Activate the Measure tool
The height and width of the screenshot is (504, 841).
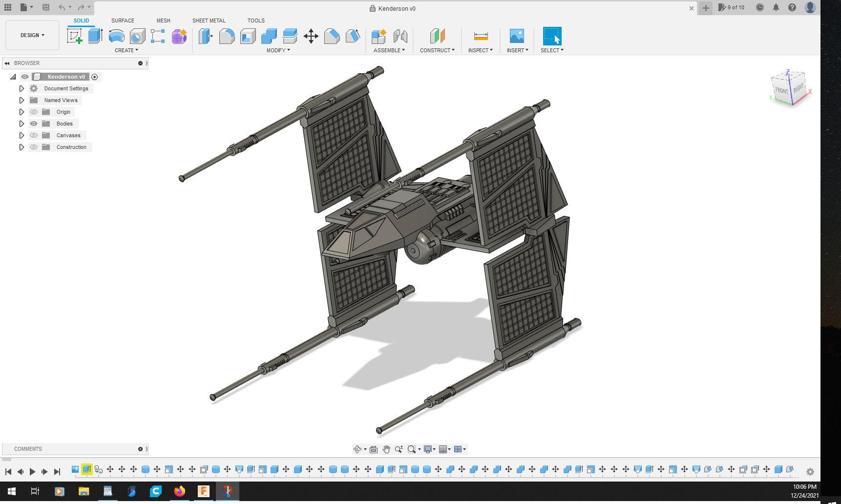click(481, 36)
